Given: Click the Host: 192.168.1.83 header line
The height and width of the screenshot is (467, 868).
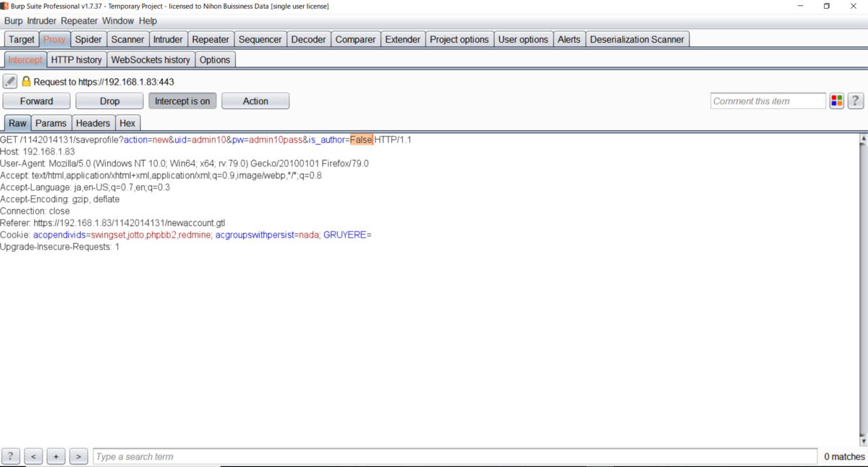Looking at the screenshot, I should coord(38,151).
